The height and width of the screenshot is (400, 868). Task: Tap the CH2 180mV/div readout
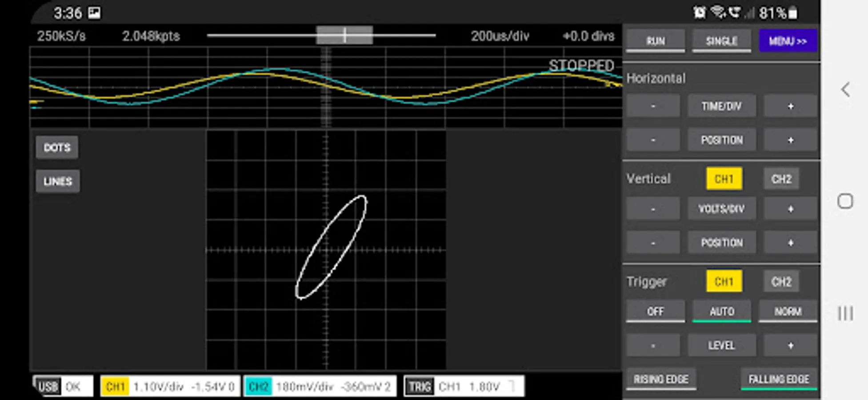[305, 387]
